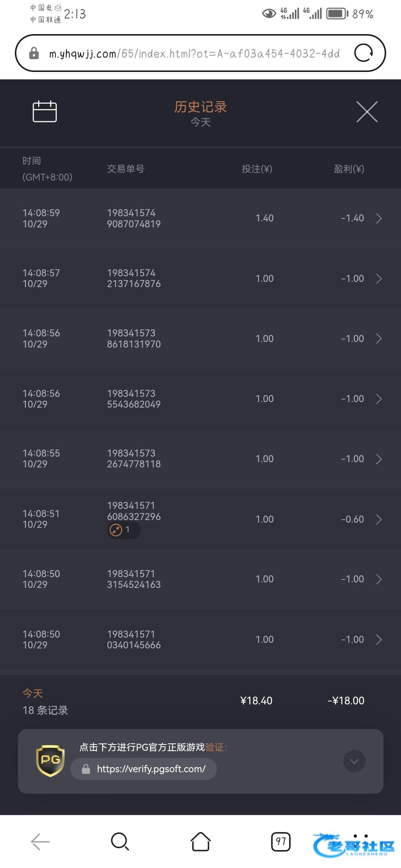Close the history records panel
The image size is (401, 868).
367,112
